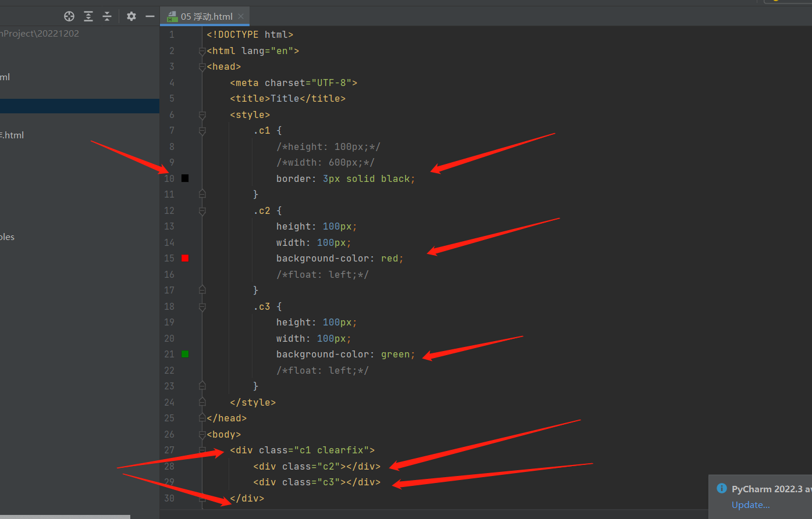Click the fold end marker on line 11

point(202,194)
